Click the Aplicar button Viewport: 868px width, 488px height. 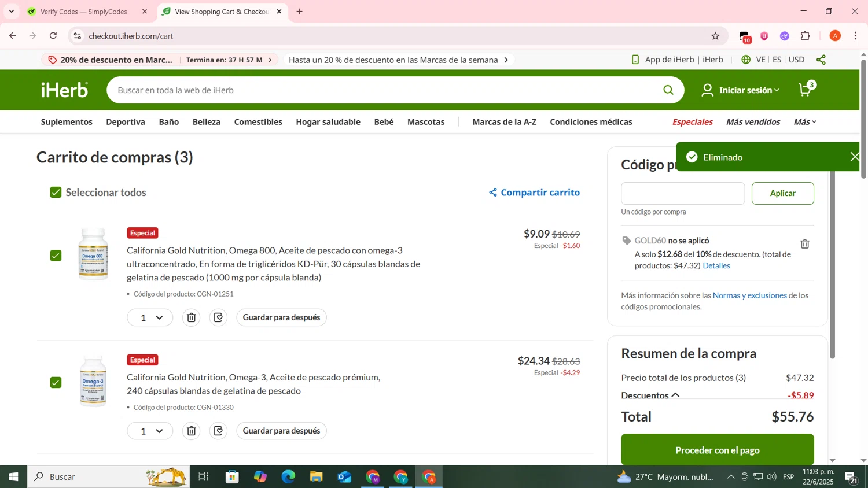click(782, 193)
